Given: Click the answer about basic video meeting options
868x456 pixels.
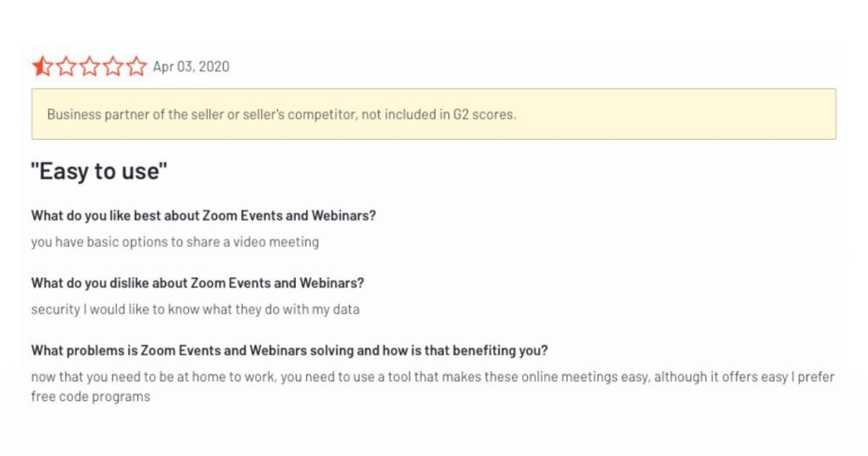Looking at the screenshot, I should click(x=175, y=242).
